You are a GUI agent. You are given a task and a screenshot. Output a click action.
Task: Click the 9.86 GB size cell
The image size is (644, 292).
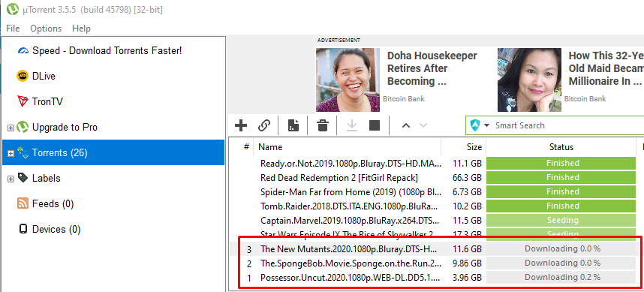coord(466,263)
